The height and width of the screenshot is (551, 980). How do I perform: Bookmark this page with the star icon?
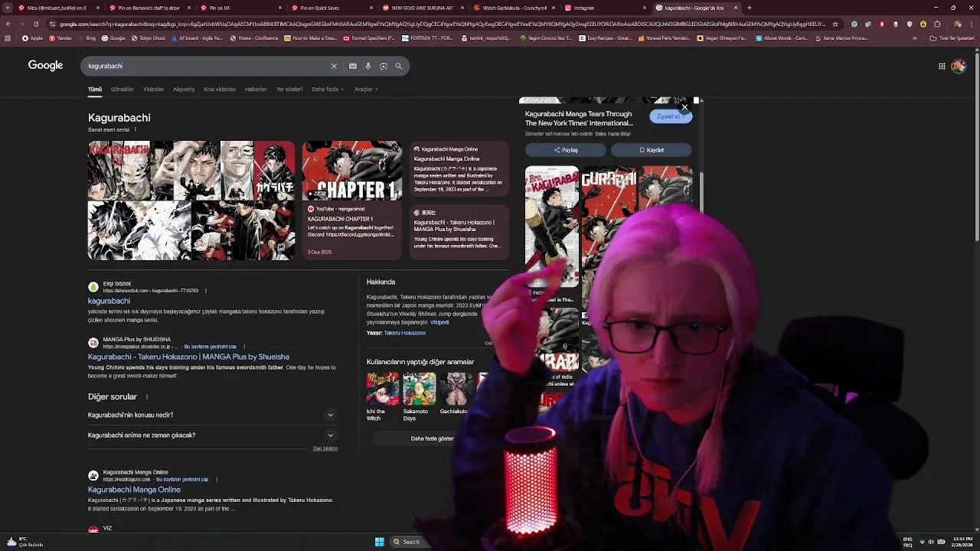click(x=835, y=24)
